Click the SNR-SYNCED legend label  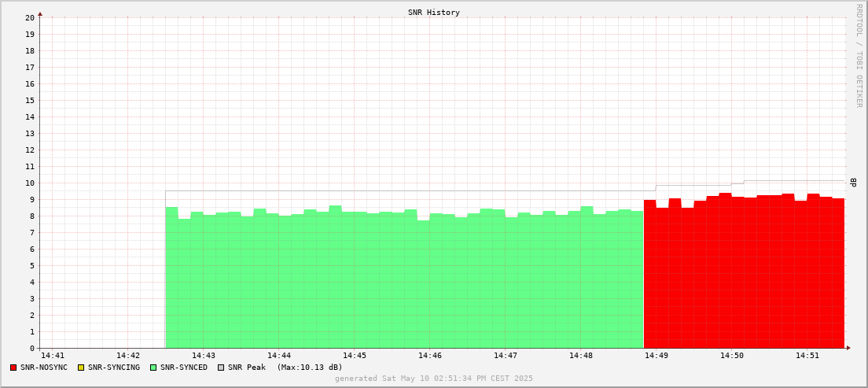pos(184,368)
